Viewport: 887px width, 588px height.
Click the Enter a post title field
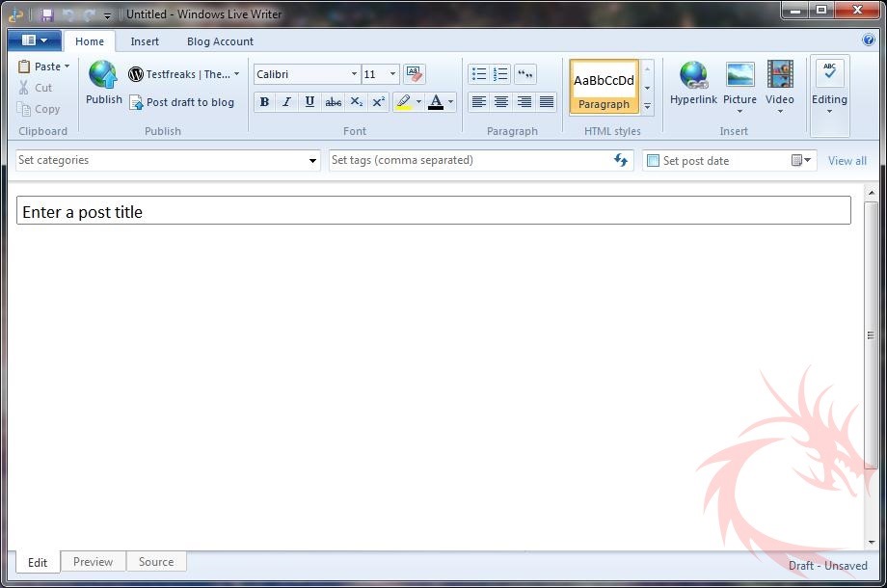433,211
